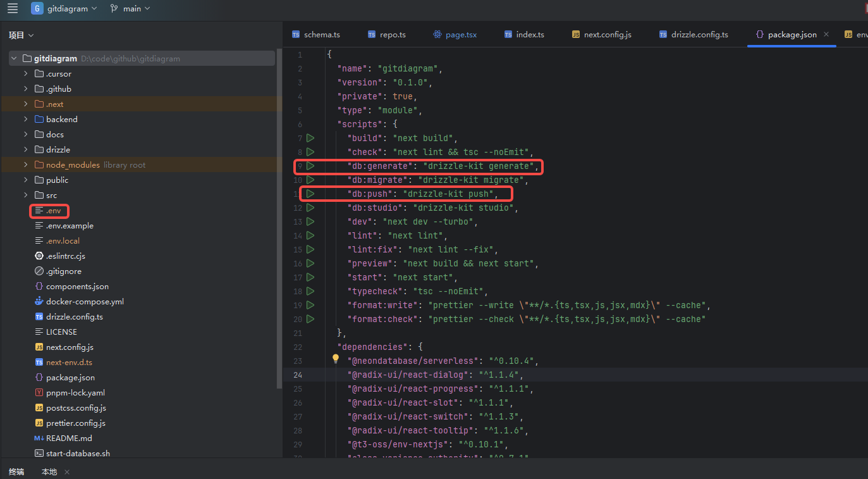Run the preview script gutter icon
This screenshot has width=868, height=479.
pyautogui.click(x=310, y=263)
